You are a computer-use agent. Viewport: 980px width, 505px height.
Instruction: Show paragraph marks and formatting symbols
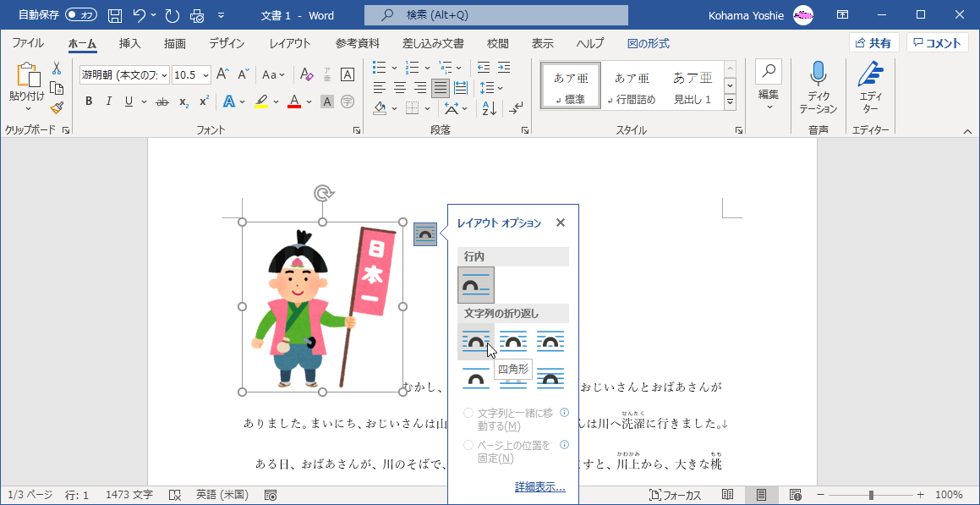click(516, 108)
